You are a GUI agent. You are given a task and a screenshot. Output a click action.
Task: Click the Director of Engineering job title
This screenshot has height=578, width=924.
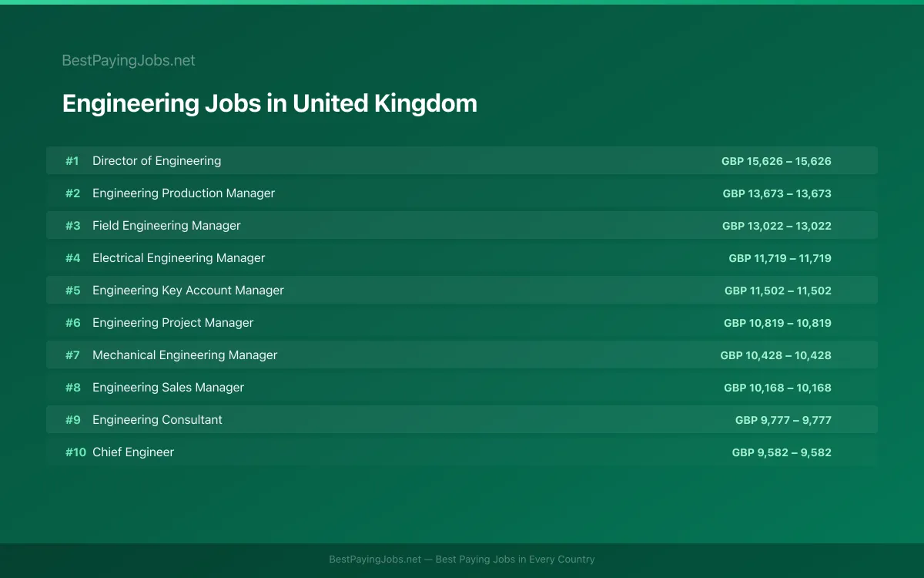[156, 160]
